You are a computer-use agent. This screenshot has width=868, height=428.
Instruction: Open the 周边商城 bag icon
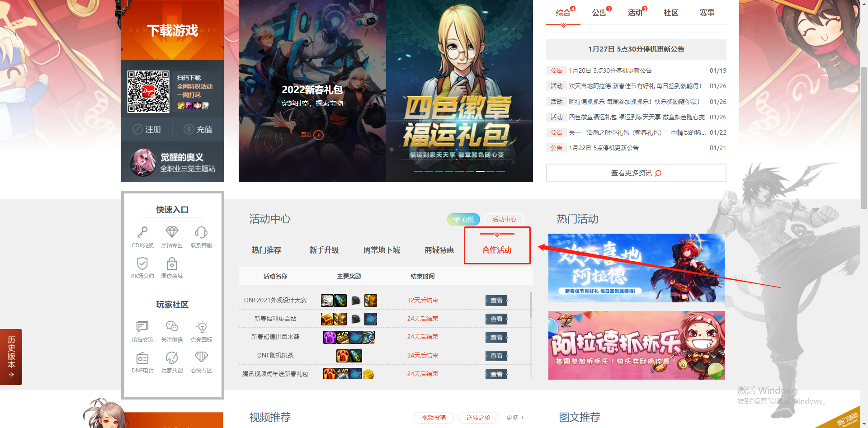point(172,263)
